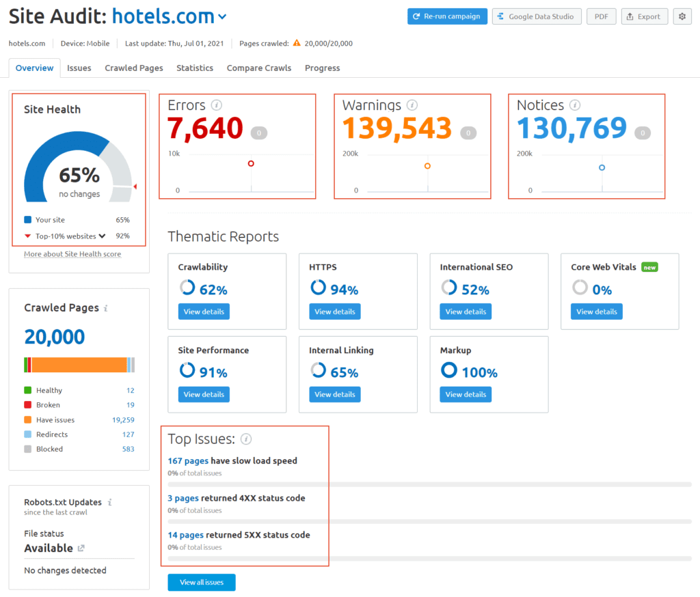Click the 20,000 crawled pages total
Viewport: 700px width, 597px height.
(x=55, y=337)
